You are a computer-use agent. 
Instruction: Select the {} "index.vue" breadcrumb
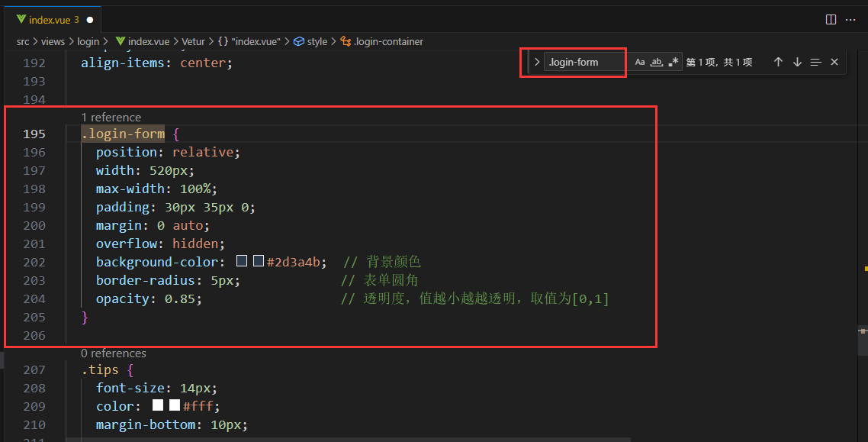249,41
